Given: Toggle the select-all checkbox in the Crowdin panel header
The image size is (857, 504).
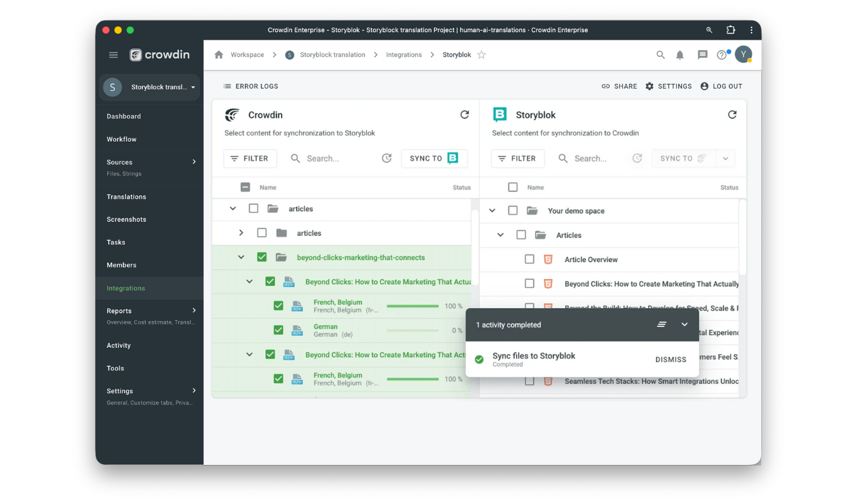Looking at the screenshot, I should 245,187.
